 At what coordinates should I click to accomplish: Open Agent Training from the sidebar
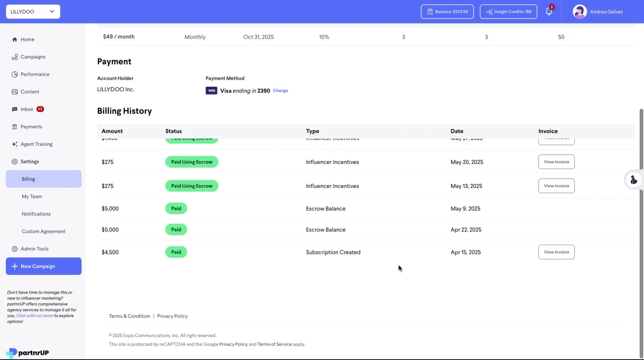click(36, 144)
